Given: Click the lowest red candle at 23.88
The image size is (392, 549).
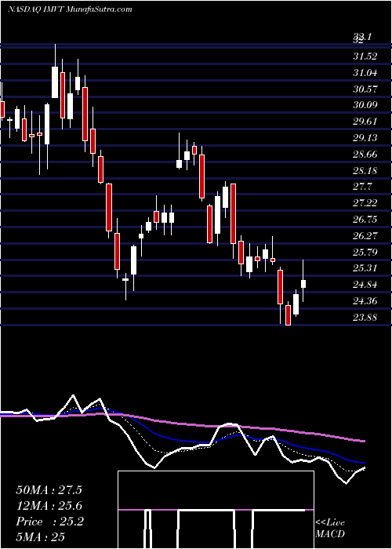Looking at the screenshot, I should (288, 314).
